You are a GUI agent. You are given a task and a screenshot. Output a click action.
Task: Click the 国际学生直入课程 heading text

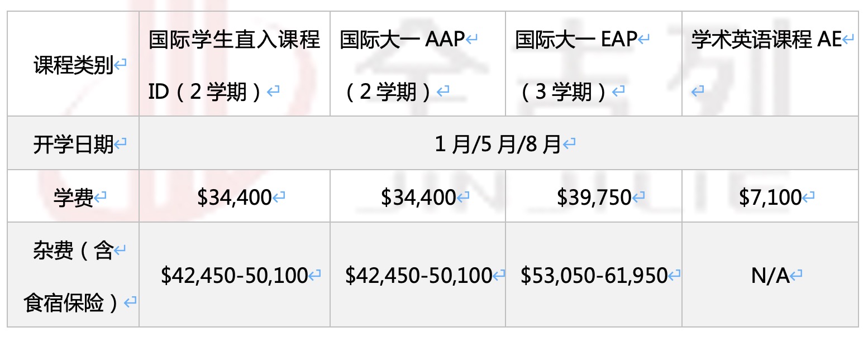point(234,40)
